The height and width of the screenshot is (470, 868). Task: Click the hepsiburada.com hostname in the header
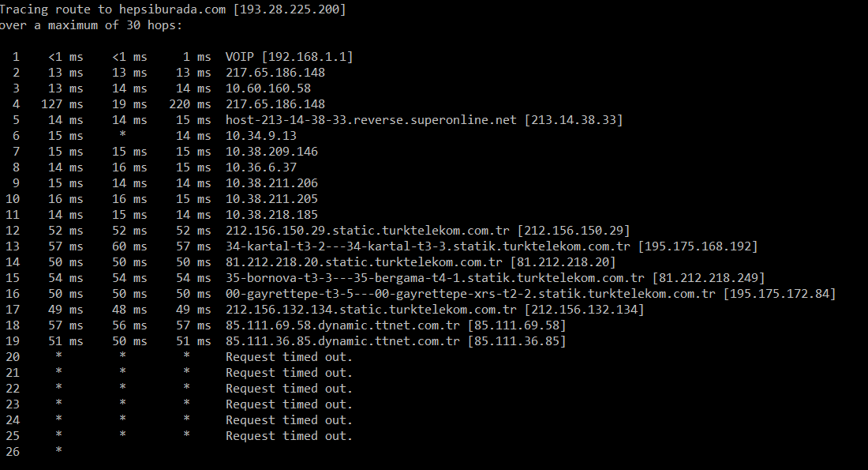172,9
